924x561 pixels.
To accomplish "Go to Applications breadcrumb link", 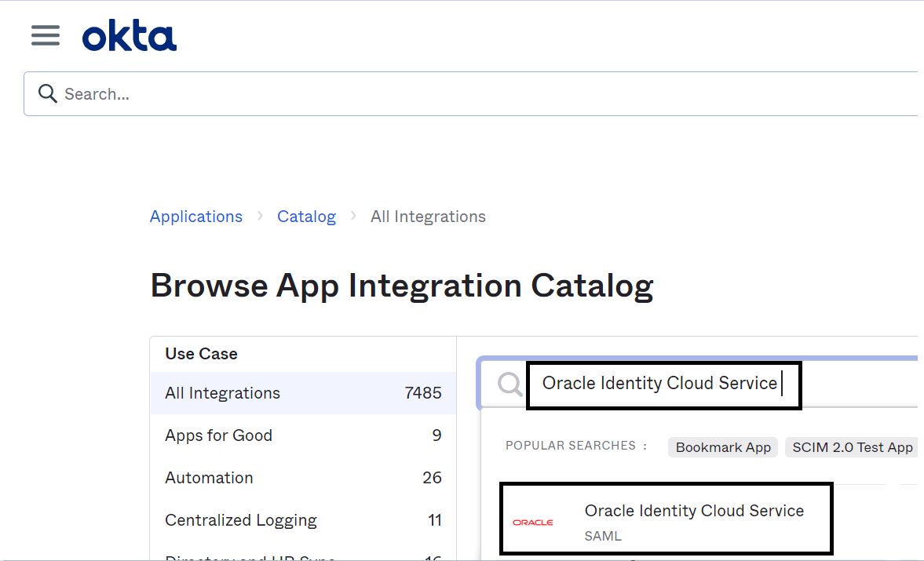I will (x=196, y=217).
